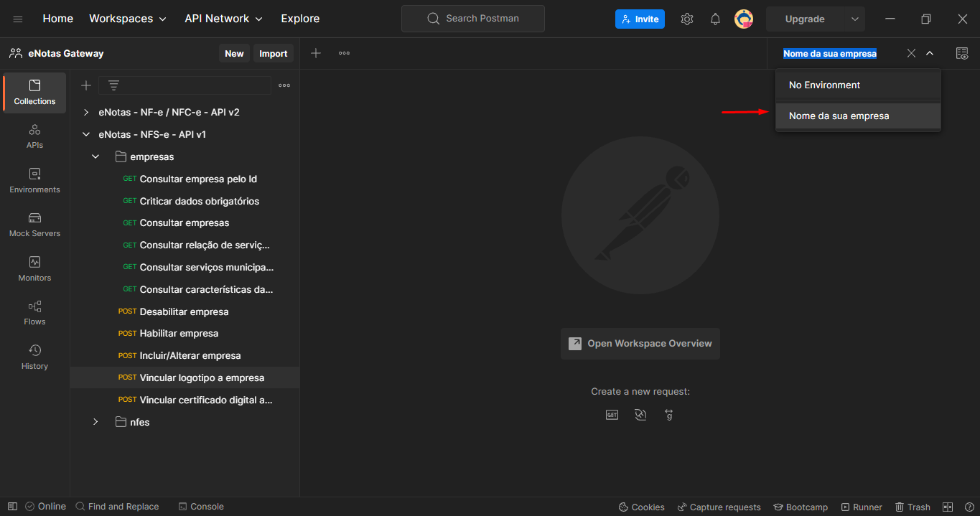This screenshot has height=516, width=980.
Task: Toggle two-pane view layout icon
Action: [948, 507]
